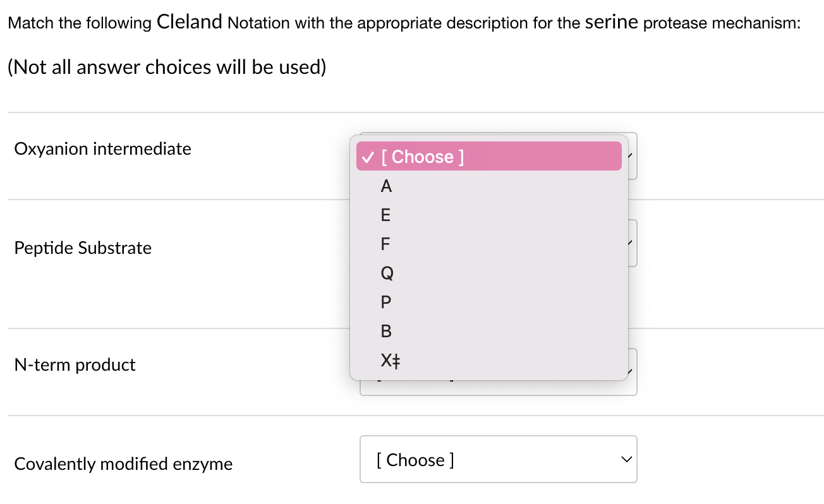Open the N-term product dropdown arrow

pos(632,372)
